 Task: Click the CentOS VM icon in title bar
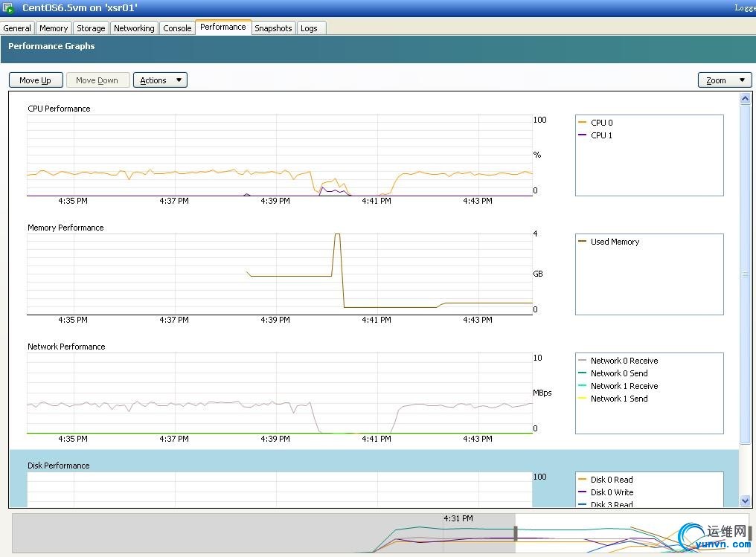point(8,8)
